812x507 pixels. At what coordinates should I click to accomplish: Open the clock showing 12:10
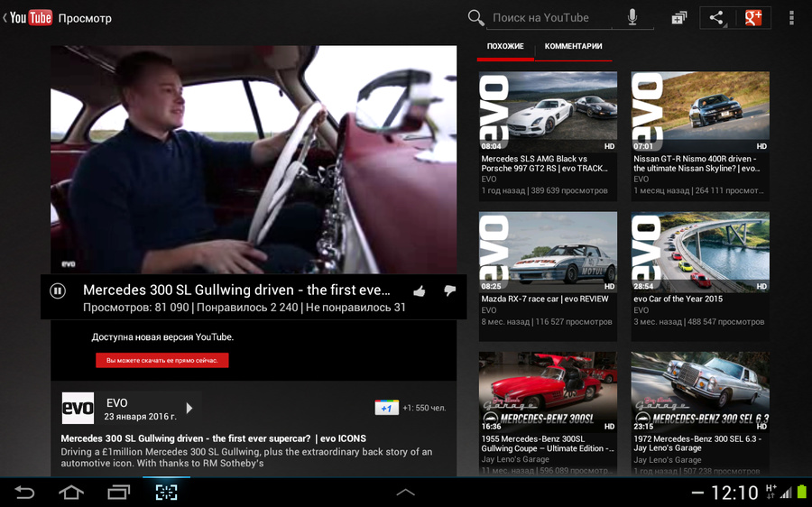pyautogui.click(x=734, y=493)
